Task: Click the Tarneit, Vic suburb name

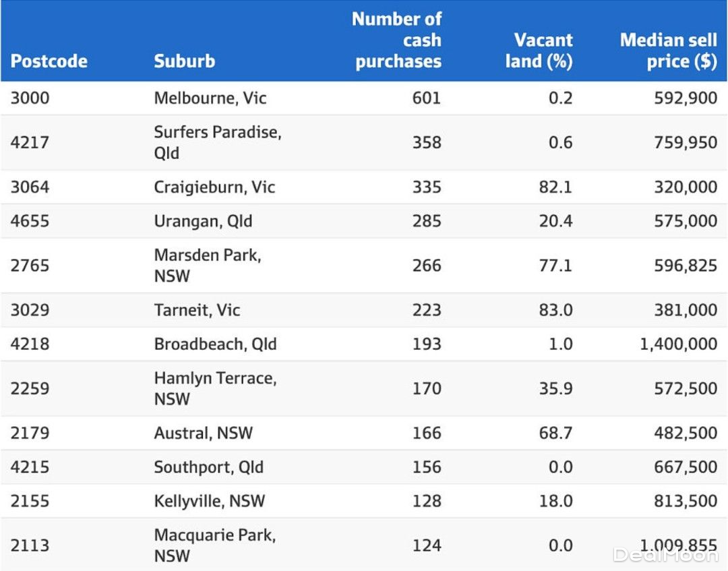Action: point(197,310)
